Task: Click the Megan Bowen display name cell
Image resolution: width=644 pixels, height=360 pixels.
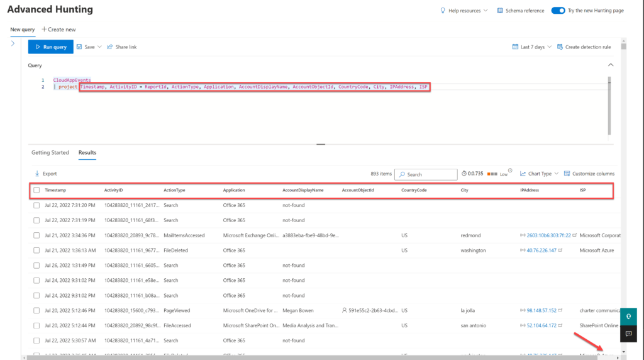Action: [297, 311]
